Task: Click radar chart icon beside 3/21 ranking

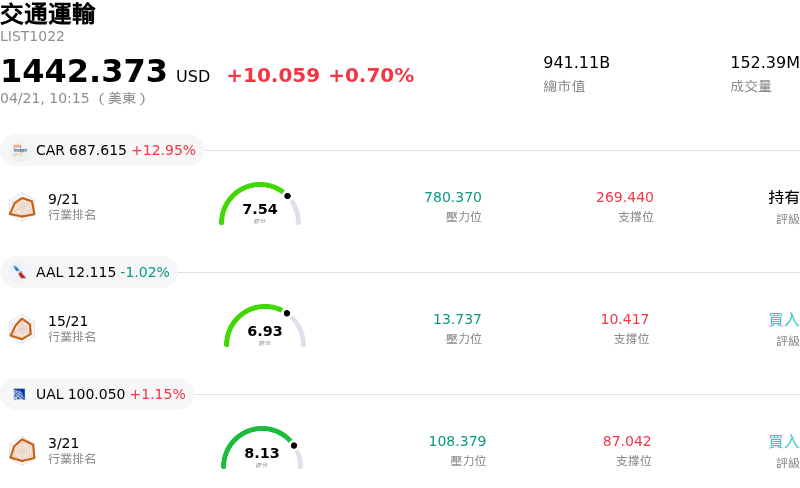Action: click(22, 450)
